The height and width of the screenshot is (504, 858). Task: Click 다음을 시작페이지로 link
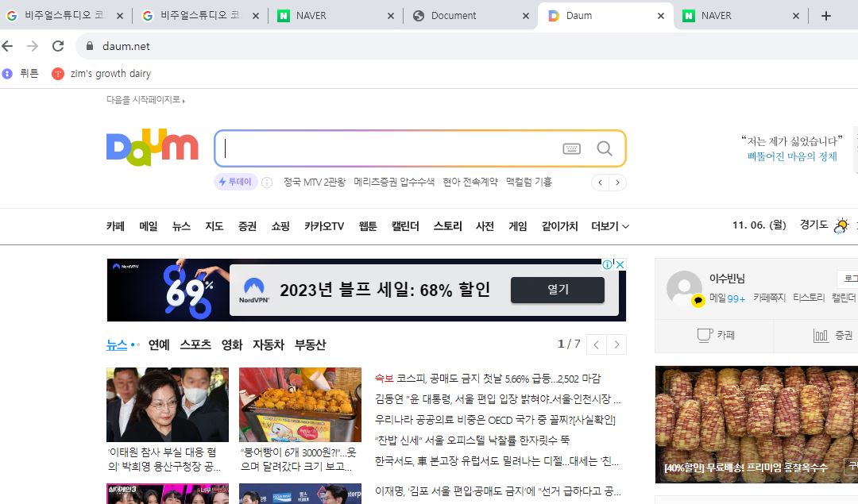[x=145, y=99]
